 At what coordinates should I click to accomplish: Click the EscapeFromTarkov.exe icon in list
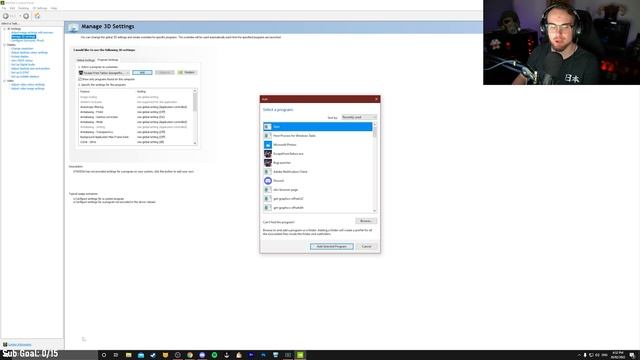pyautogui.click(x=268, y=153)
